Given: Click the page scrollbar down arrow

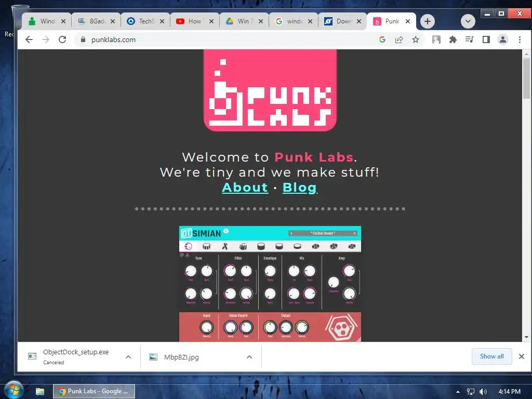Looking at the screenshot, I should pos(527,337).
